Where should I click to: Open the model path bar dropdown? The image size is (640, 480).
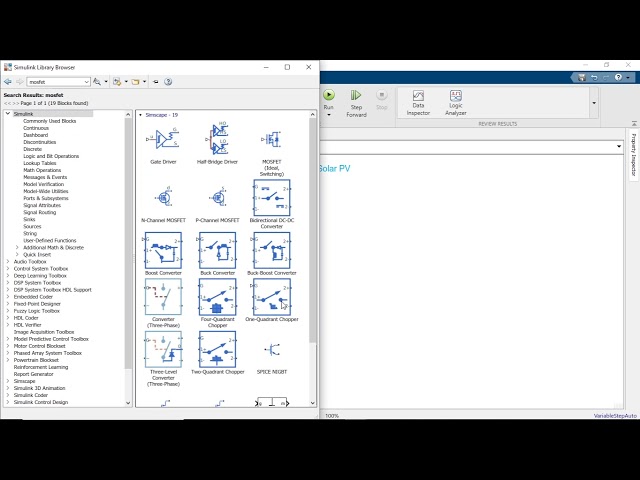point(619,146)
